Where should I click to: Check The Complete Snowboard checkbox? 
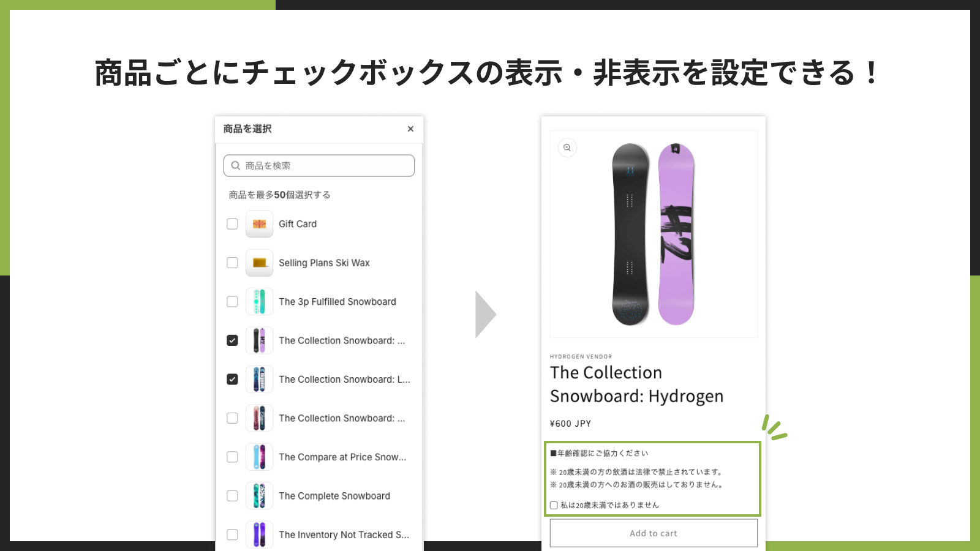(x=232, y=495)
